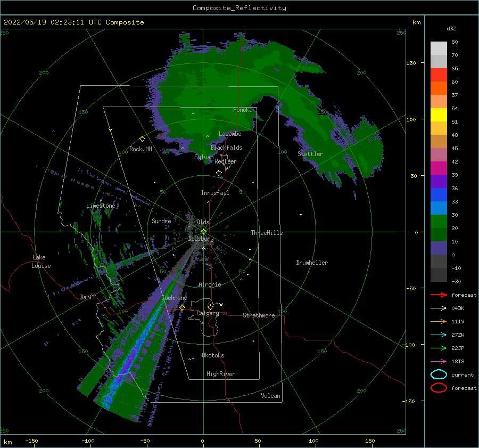Click the Innisfail city label
Screen dimensions: 479x448
pyautogui.click(x=215, y=193)
